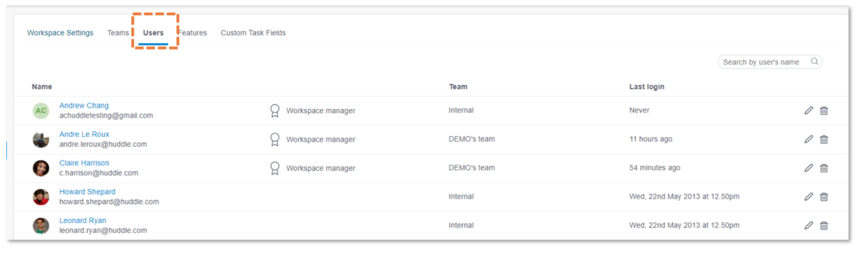Open Andrew Chang's profile link

tap(84, 105)
